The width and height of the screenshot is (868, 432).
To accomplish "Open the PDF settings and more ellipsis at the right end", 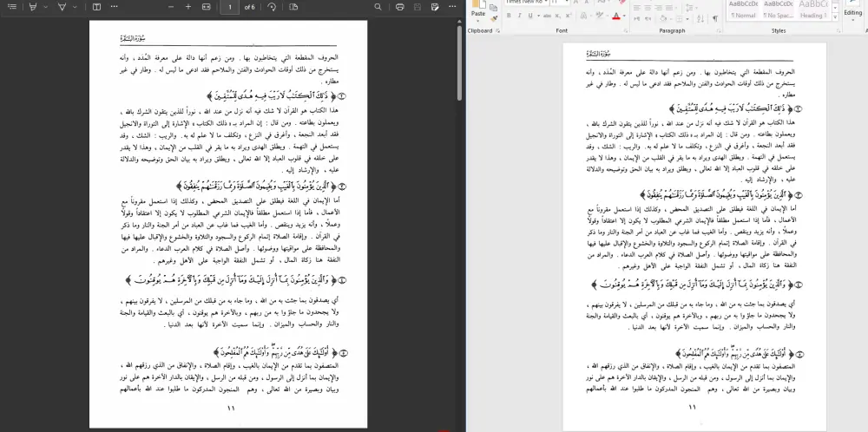I will [452, 7].
